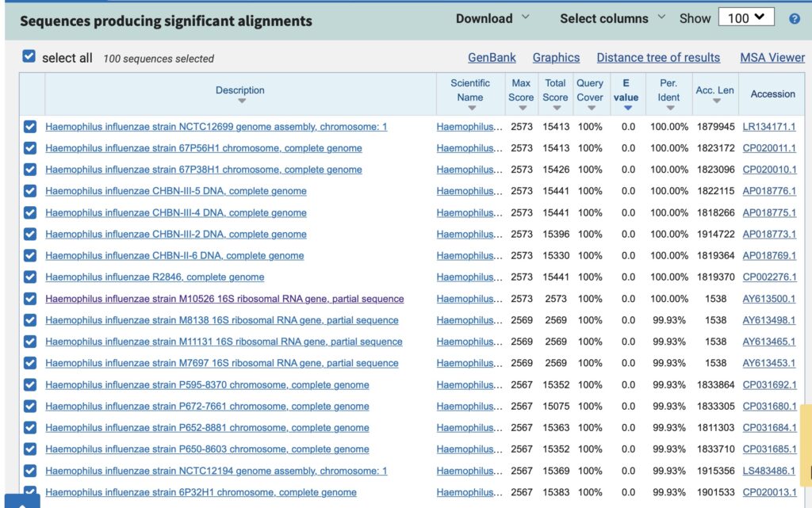812x508 pixels.
Task: Sort by Acc. Len arrow icon
Action: [716, 101]
